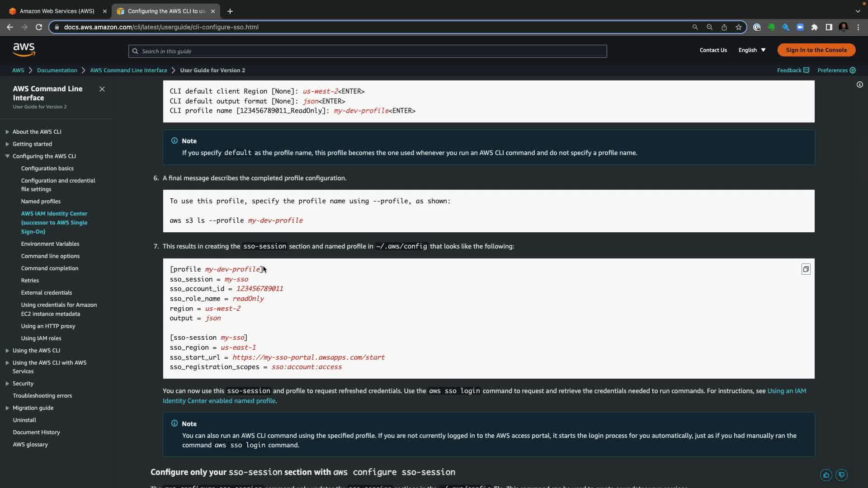The width and height of the screenshot is (868, 488).
Task: Open browser extensions puzzle icon
Action: coord(814,27)
